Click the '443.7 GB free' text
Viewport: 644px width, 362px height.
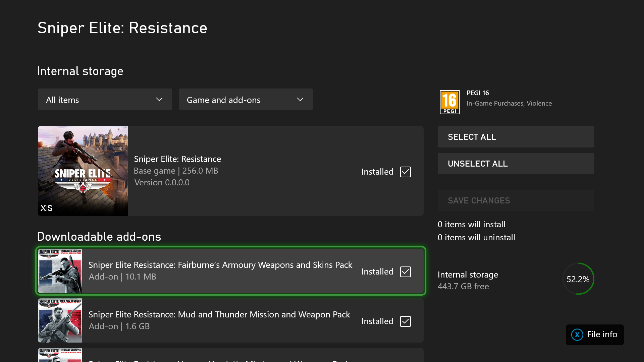coord(463,287)
